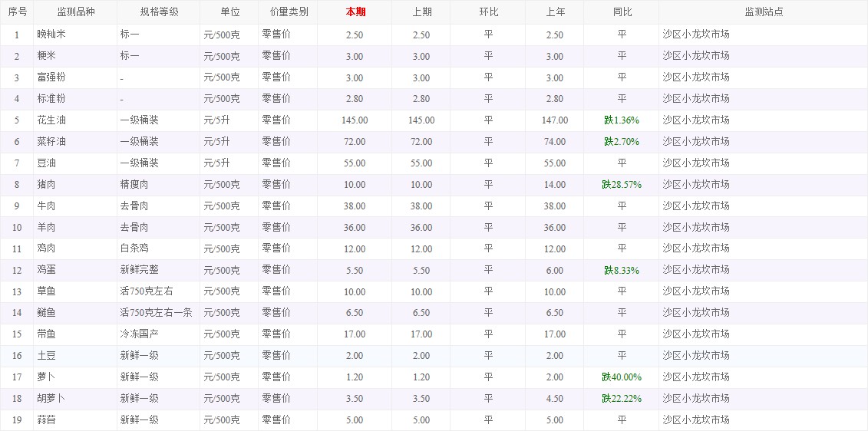Click the 活750克左右一条 specification cell

(x=158, y=313)
